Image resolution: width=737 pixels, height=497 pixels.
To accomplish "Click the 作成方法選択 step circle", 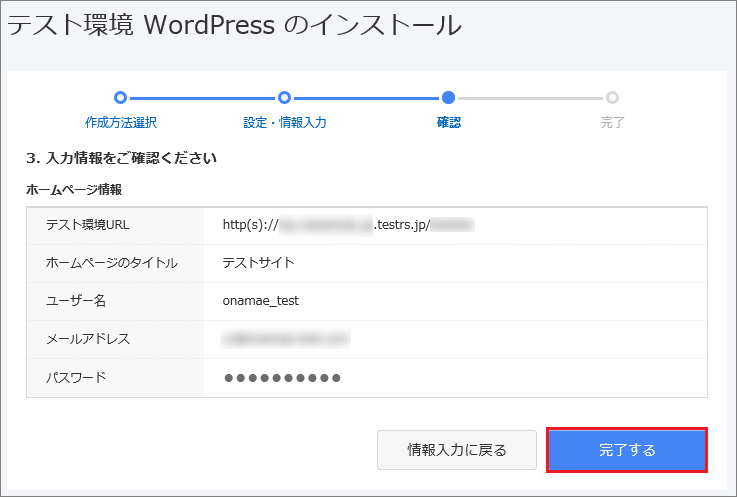I will pyautogui.click(x=121, y=98).
